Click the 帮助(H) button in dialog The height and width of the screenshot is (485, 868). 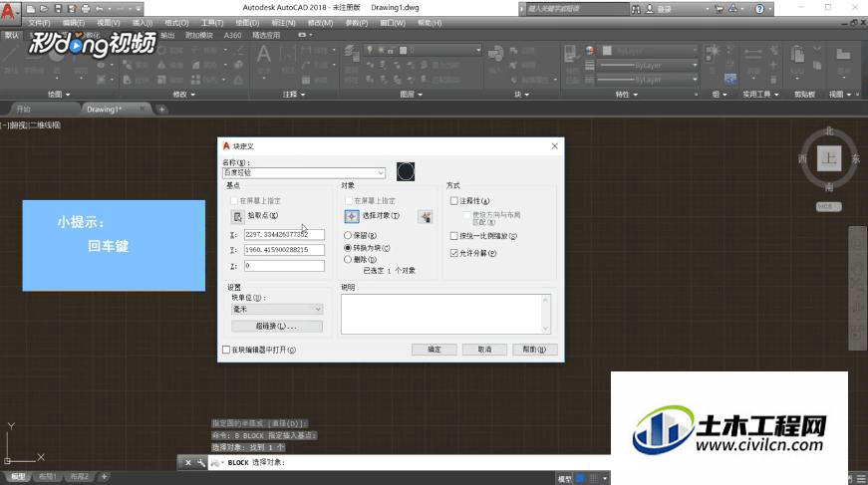click(x=535, y=350)
